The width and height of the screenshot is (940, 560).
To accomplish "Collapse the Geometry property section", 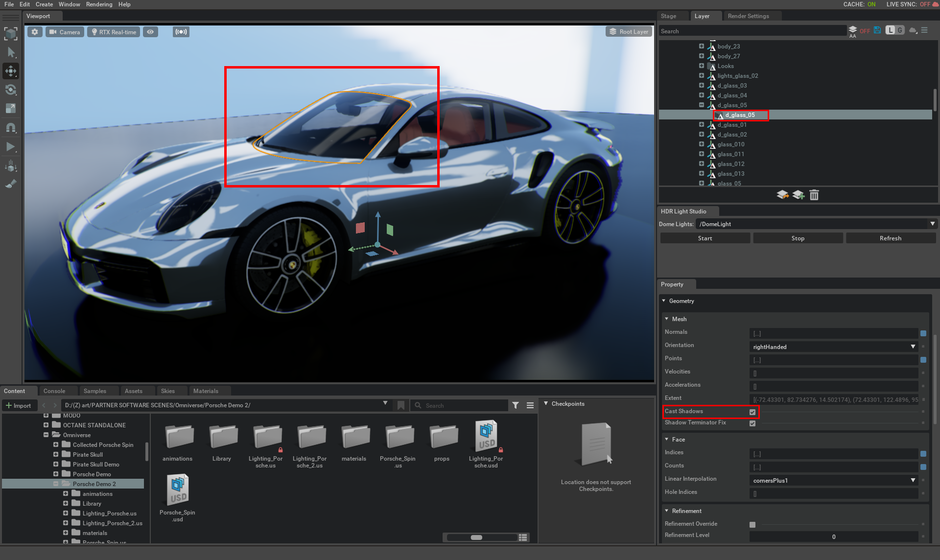I will (664, 301).
